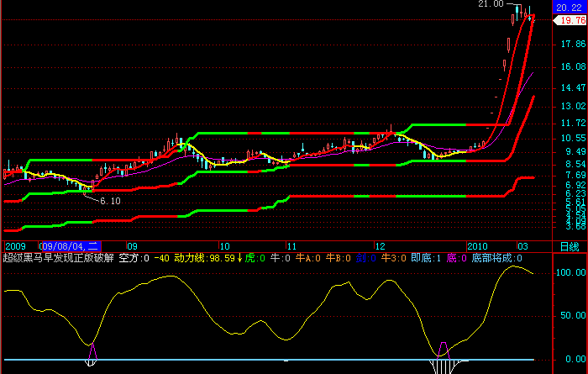The image size is (588, 374).
Task: Click the 日线 period label
Action: coord(570,246)
